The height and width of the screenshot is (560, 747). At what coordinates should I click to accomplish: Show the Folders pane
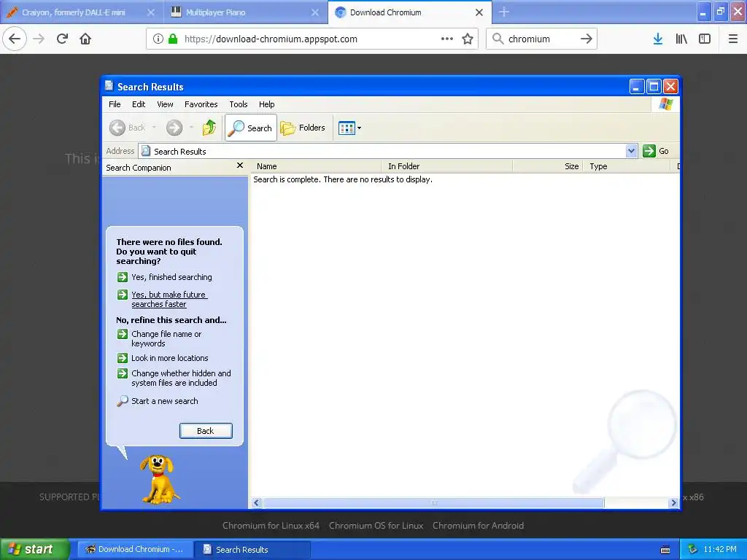(303, 128)
